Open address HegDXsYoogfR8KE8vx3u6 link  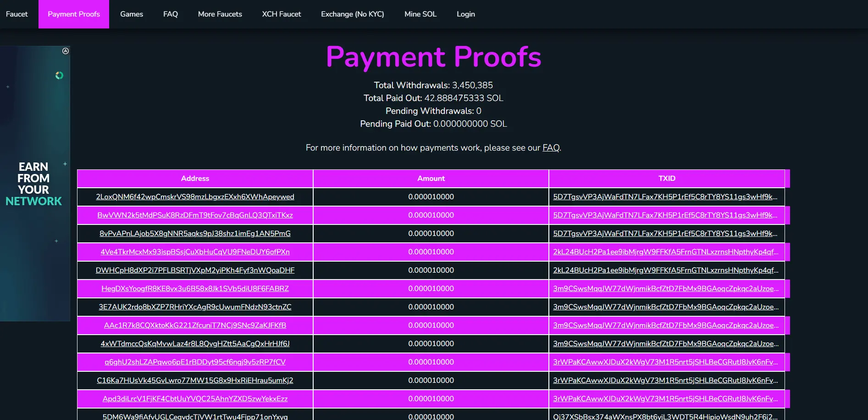click(195, 289)
